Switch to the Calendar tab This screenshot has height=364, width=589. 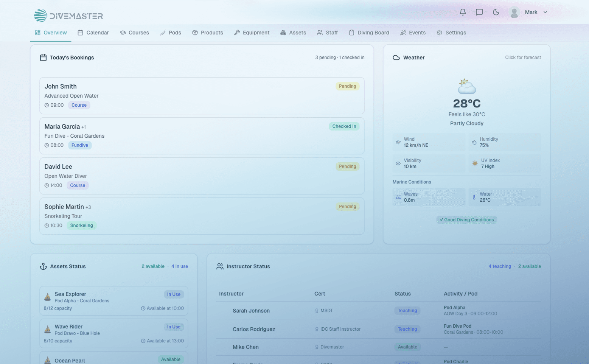click(x=93, y=33)
